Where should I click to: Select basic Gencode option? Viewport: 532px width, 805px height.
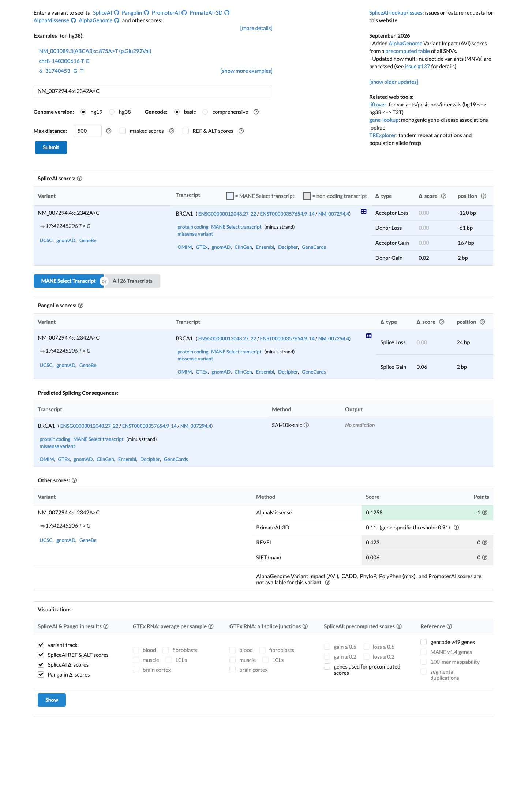[x=177, y=112]
